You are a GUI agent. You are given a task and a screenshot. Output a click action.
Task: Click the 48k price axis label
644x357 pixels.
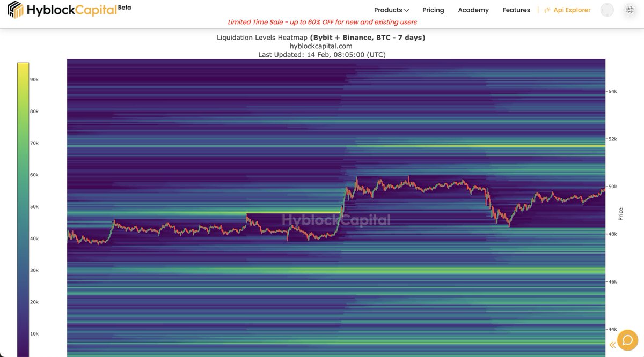(612, 234)
